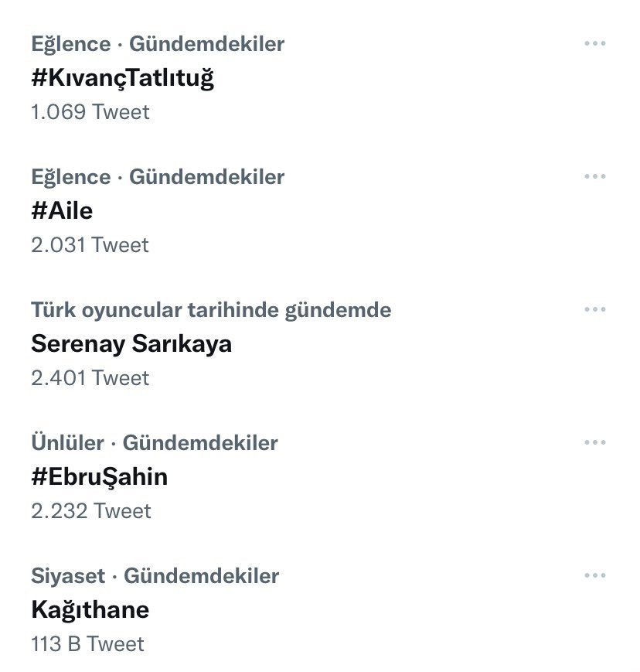Click the 113 B Tweet count
This screenshot has width=640, height=672.
[87, 644]
